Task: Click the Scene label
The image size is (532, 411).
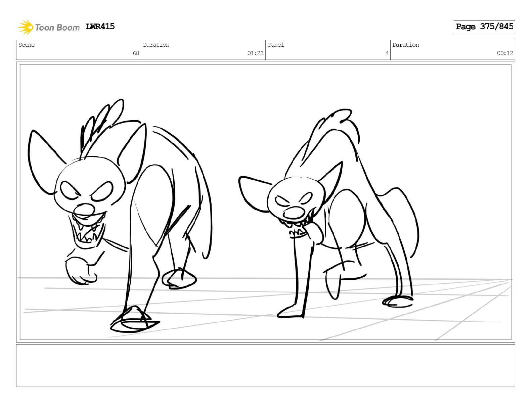Action: (x=27, y=45)
